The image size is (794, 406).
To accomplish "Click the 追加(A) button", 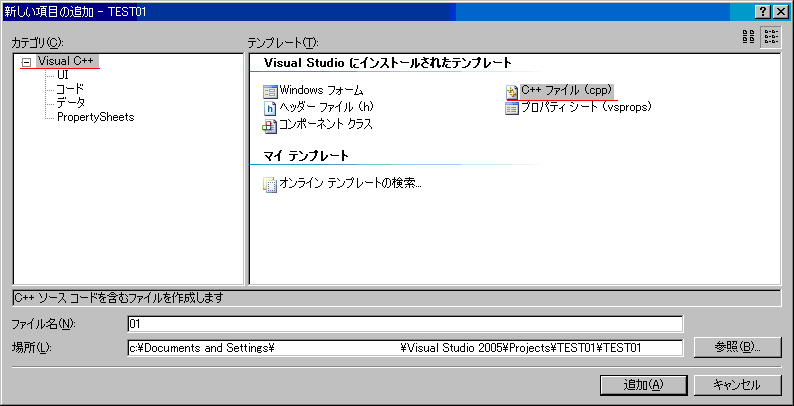I will pyautogui.click(x=643, y=385).
